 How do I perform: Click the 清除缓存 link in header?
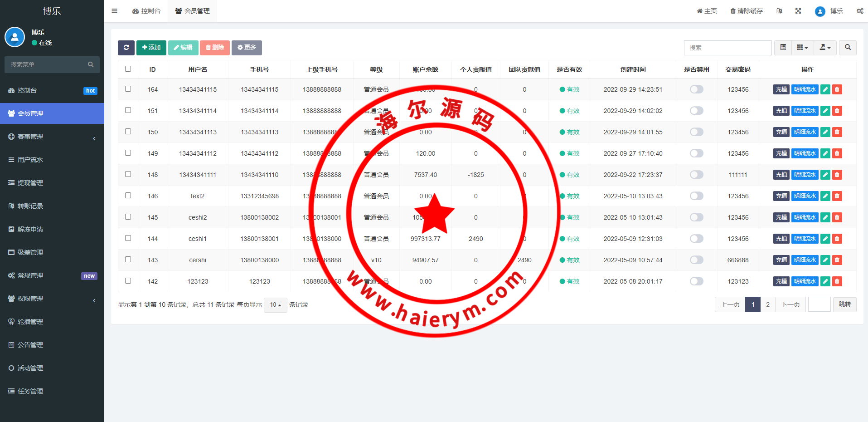click(747, 11)
